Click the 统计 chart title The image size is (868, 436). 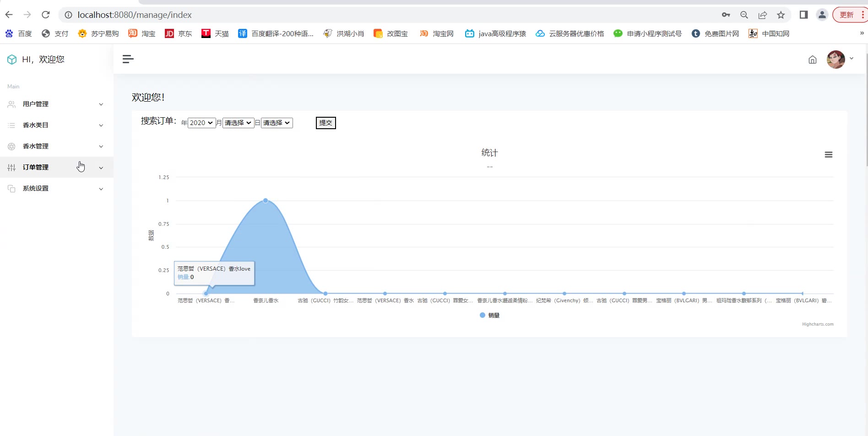coord(489,153)
